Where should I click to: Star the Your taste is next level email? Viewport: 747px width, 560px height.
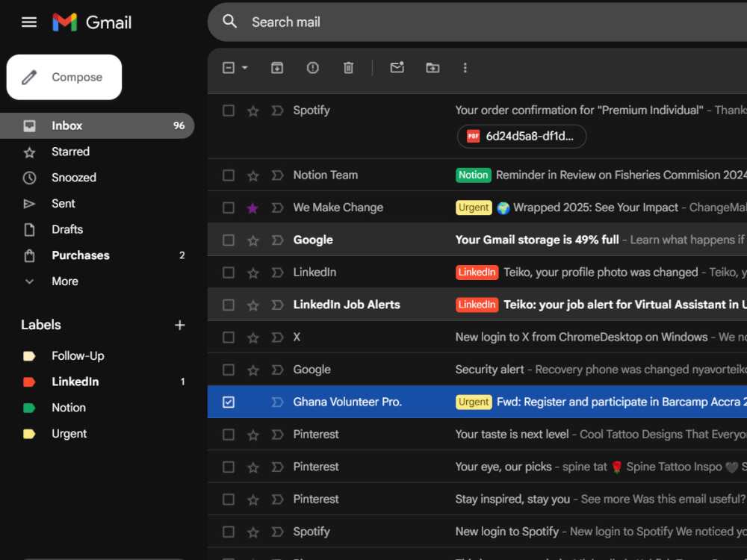pyautogui.click(x=253, y=435)
